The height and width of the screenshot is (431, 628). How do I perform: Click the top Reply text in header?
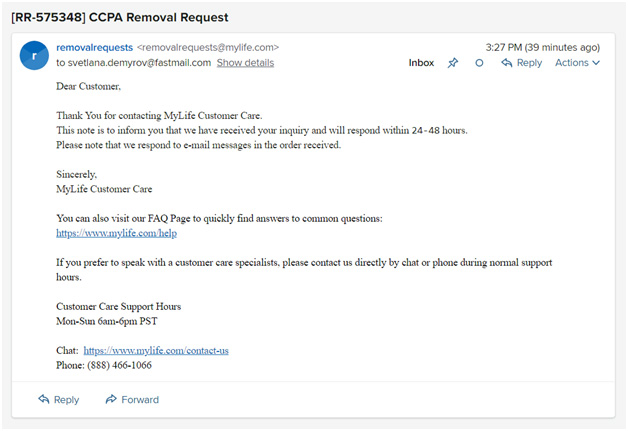click(529, 63)
